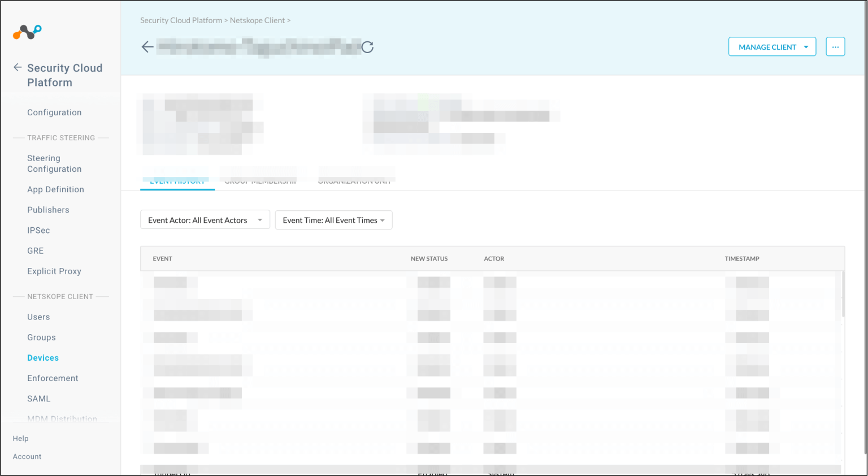Open the Event Actor filter dropdown

click(205, 220)
